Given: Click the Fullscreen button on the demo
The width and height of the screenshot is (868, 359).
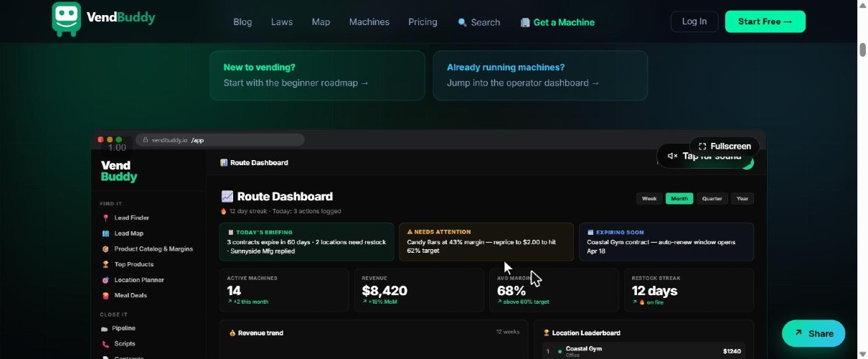Looking at the screenshot, I should click(x=725, y=146).
